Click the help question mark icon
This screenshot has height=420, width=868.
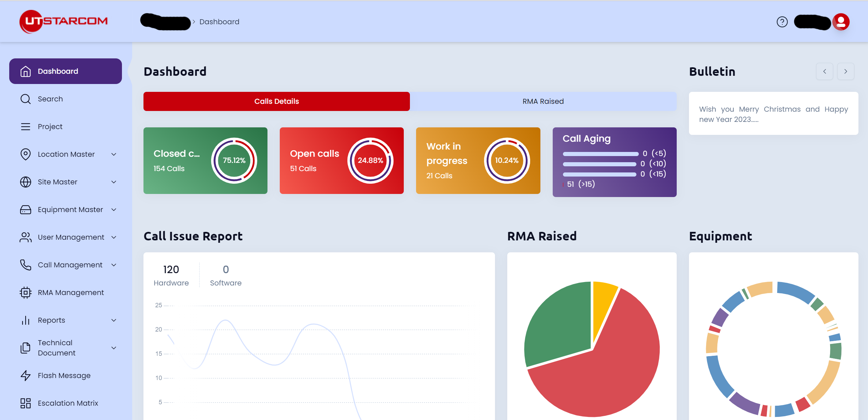coord(782,22)
